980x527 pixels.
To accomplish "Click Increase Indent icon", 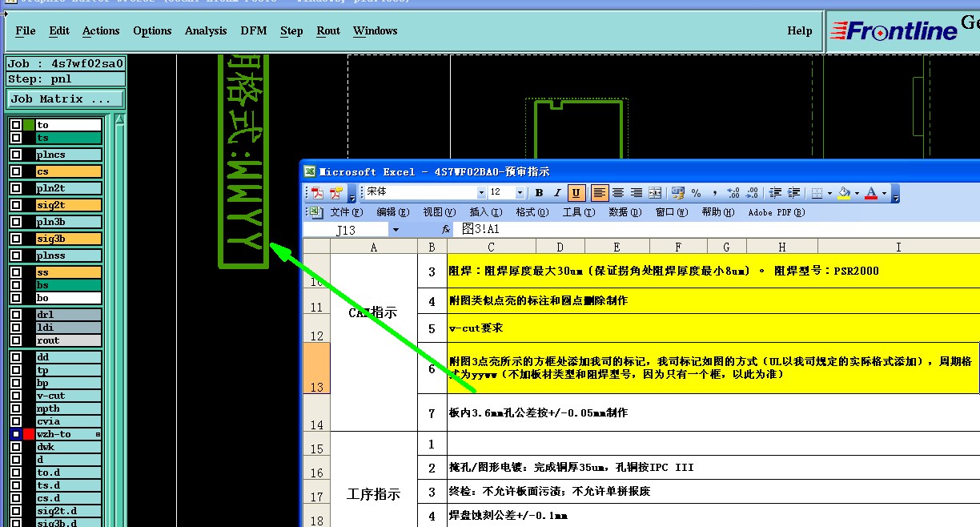I will pos(793,193).
